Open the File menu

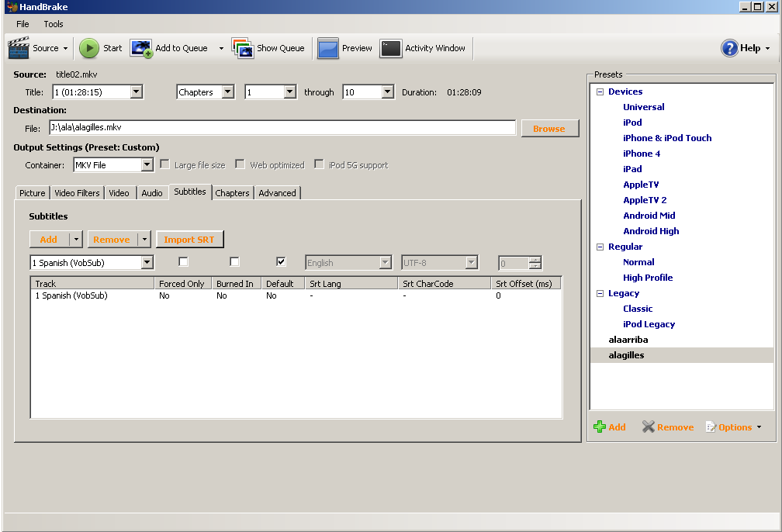(22, 24)
